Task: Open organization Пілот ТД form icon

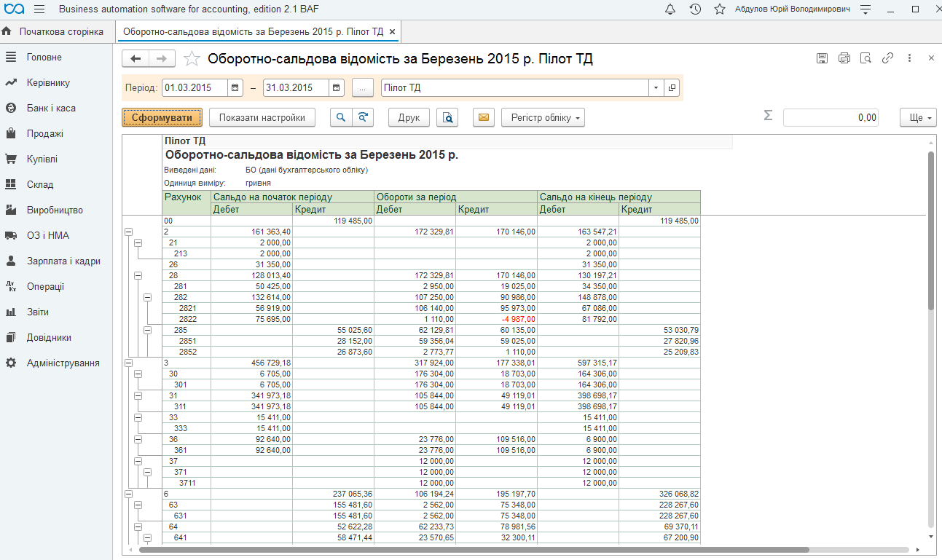Action: tap(672, 88)
